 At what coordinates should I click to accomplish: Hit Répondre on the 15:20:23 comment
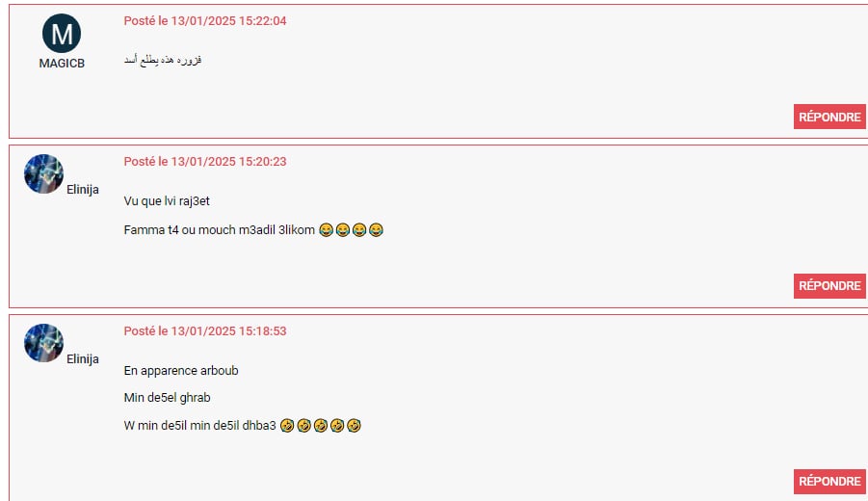(829, 285)
